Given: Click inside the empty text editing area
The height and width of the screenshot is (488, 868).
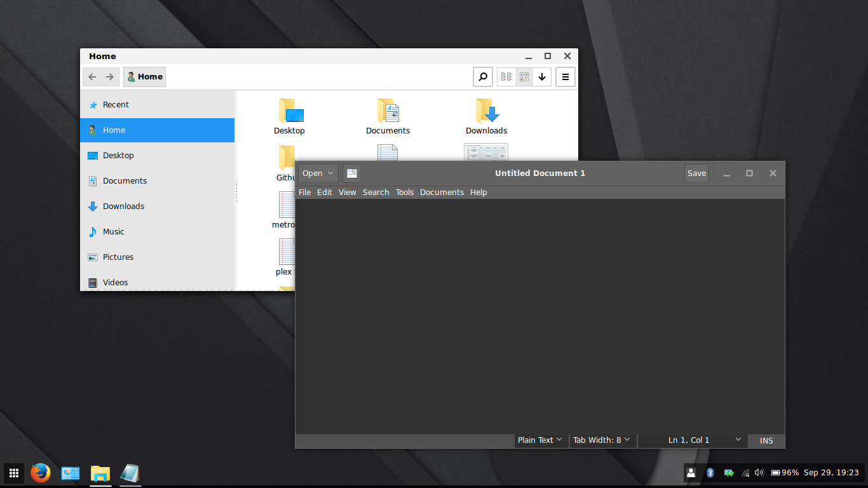Looking at the screenshot, I should pyautogui.click(x=540, y=316).
